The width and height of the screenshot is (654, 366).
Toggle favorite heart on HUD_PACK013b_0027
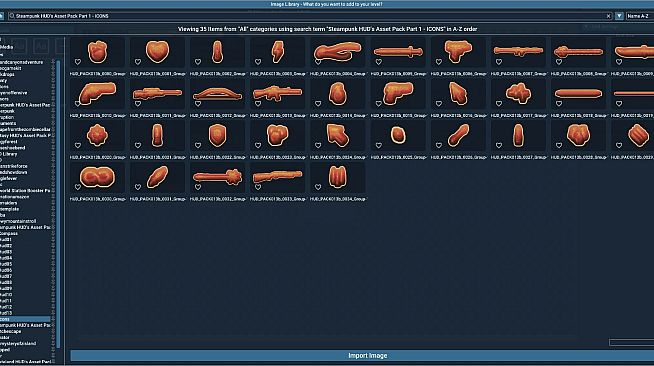[x=499, y=145]
